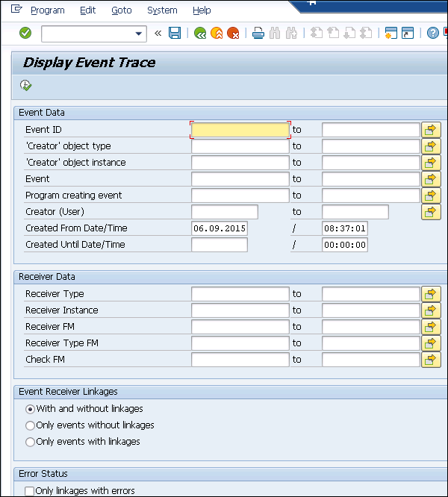Click the green Back icon
448x497 pixels.
[x=200, y=33]
